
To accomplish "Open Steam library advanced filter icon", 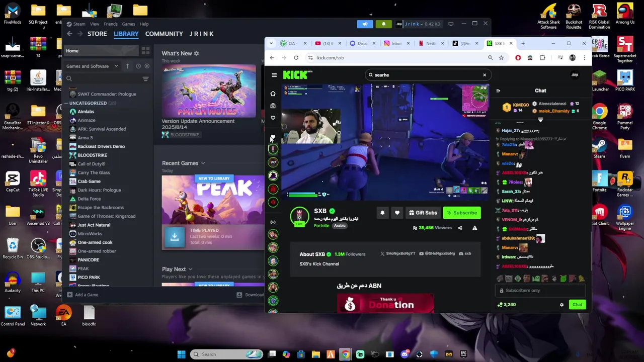I will point(145,79).
